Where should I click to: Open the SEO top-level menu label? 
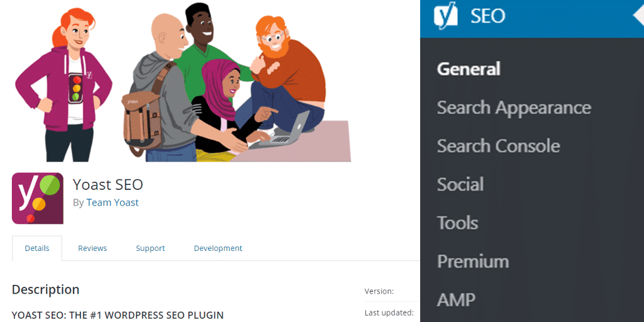[487, 16]
